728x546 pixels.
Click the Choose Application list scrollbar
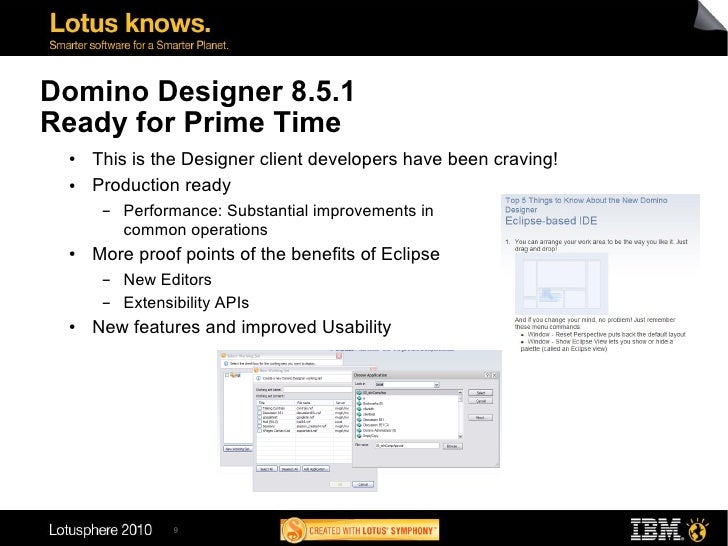pyautogui.click(x=460, y=414)
